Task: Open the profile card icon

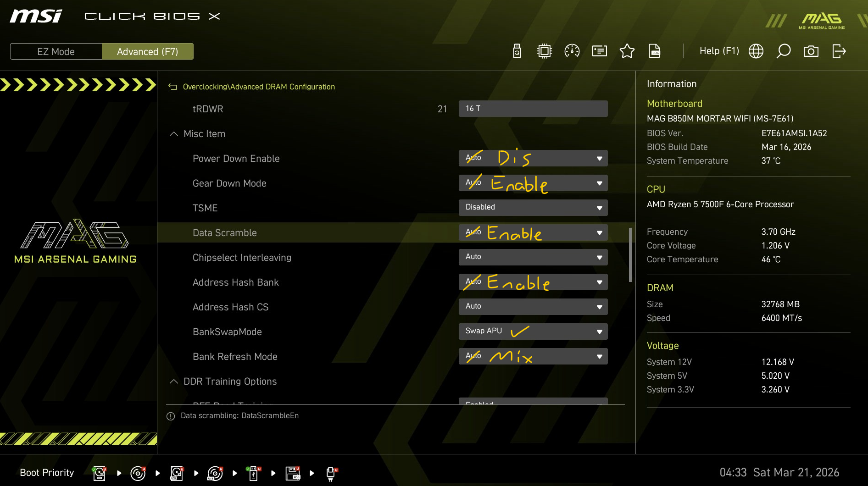Action: click(600, 51)
